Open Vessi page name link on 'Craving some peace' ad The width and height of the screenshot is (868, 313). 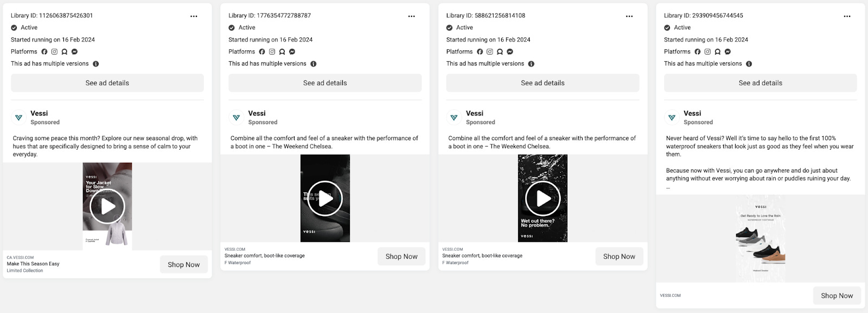point(39,113)
